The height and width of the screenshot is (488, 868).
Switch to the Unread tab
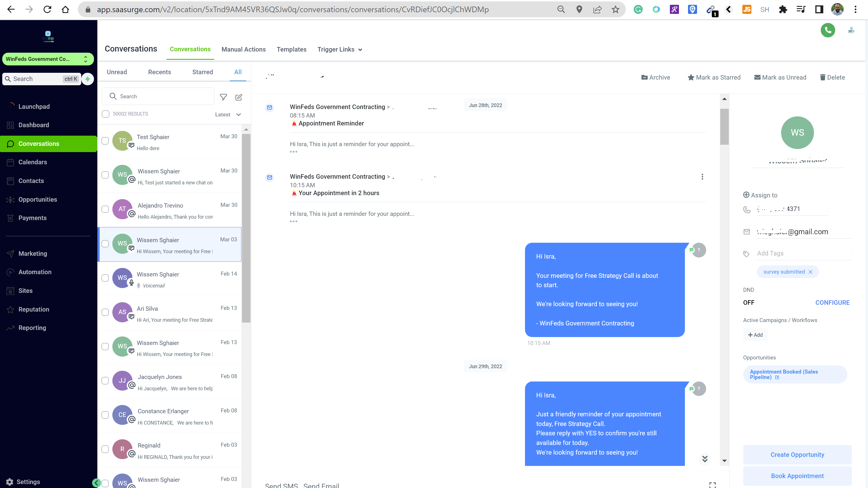coord(117,72)
